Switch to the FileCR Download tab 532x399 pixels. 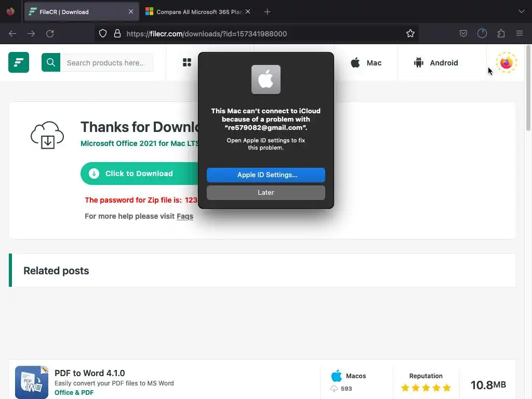pyautogui.click(x=82, y=12)
